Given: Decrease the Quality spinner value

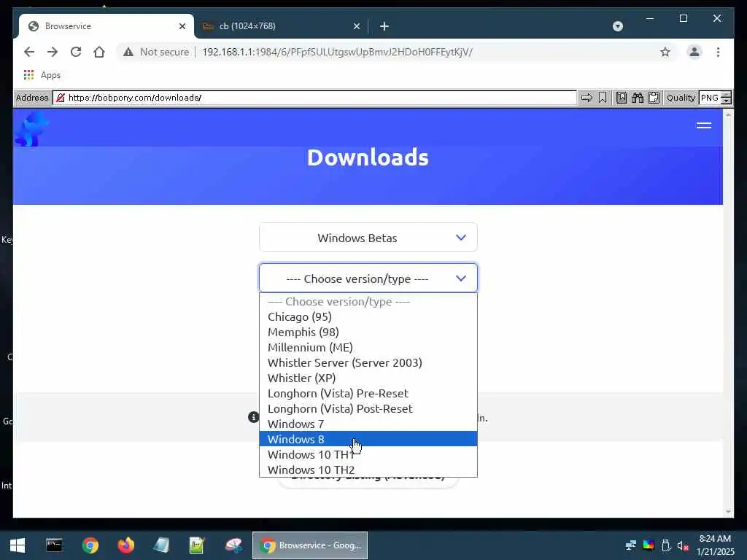Looking at the screenshot, I should (726, 101).
